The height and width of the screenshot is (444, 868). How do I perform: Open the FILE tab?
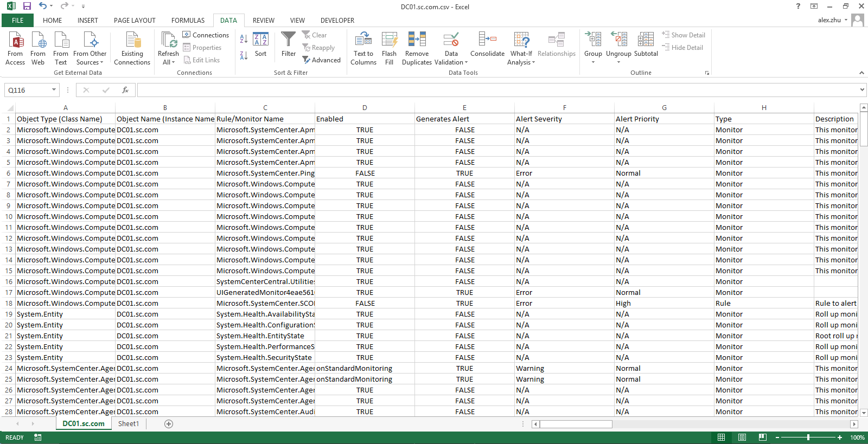pos(17,20)
